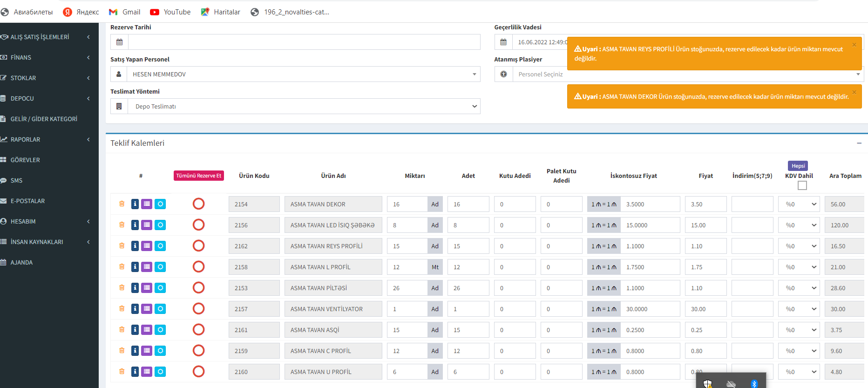Click purple list icon for product 2162
Viewport: 868px width, 388px height.
(147, 246)
